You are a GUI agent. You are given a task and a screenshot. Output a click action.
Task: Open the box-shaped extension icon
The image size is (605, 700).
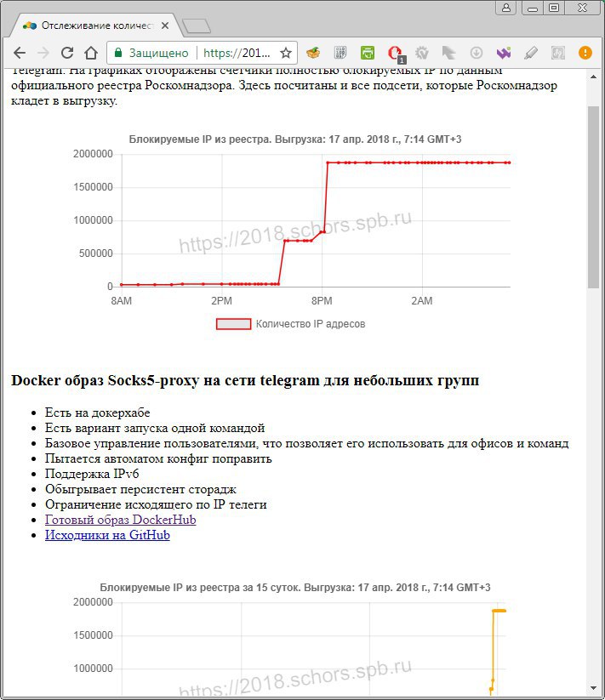[x=313, y=53]
